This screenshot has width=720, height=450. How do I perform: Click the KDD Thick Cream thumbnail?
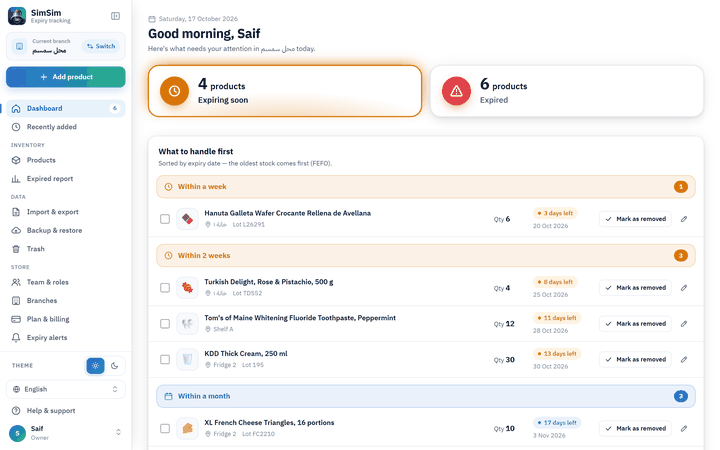(187, 360)
